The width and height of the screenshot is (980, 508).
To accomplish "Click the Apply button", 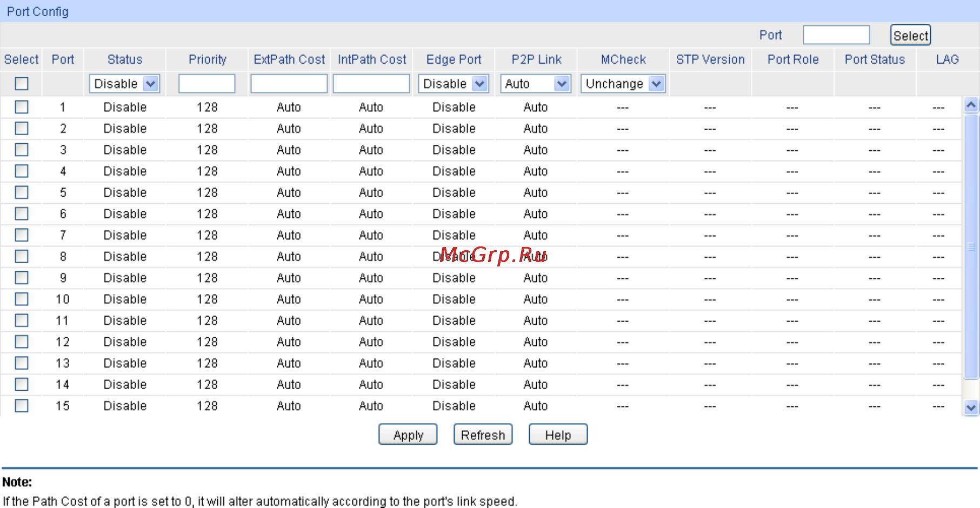I will point(408,435).
